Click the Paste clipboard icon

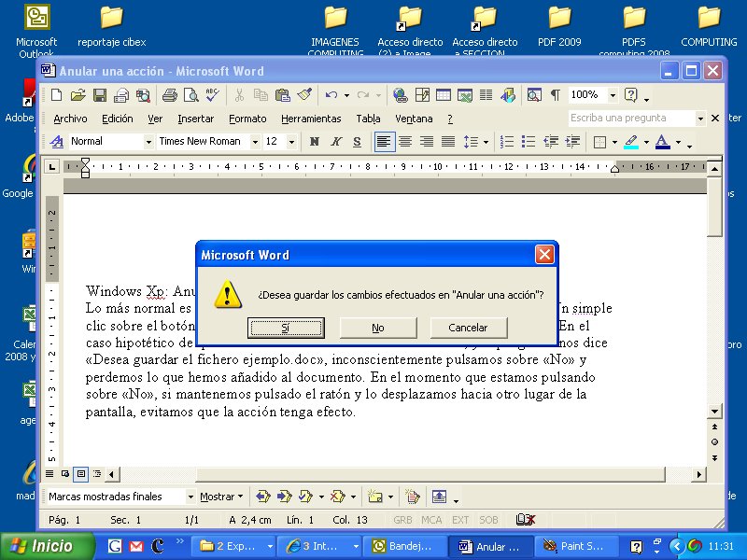coord(283,95)
